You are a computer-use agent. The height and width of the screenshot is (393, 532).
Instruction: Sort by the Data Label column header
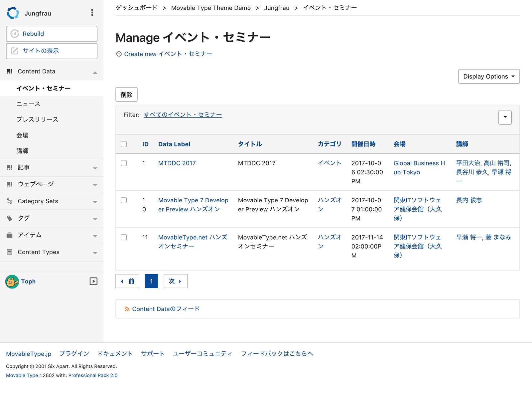click(174, 144)
